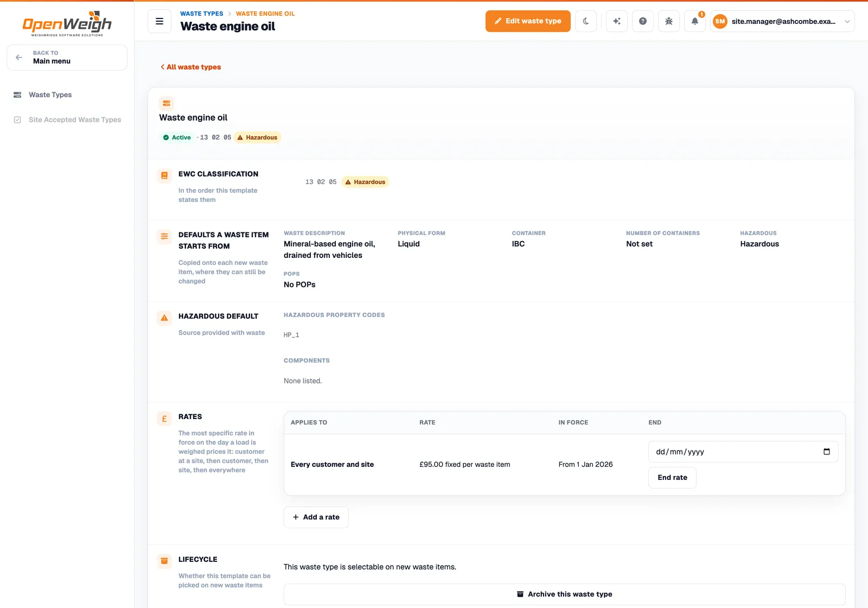Click 'Not set' number of containers

tap(640, 244)
